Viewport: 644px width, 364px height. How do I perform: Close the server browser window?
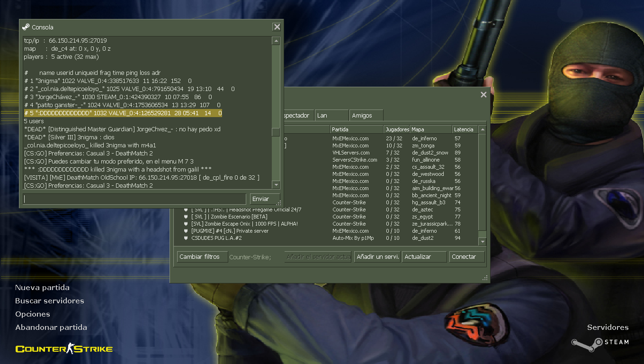[x=483, y=95]
